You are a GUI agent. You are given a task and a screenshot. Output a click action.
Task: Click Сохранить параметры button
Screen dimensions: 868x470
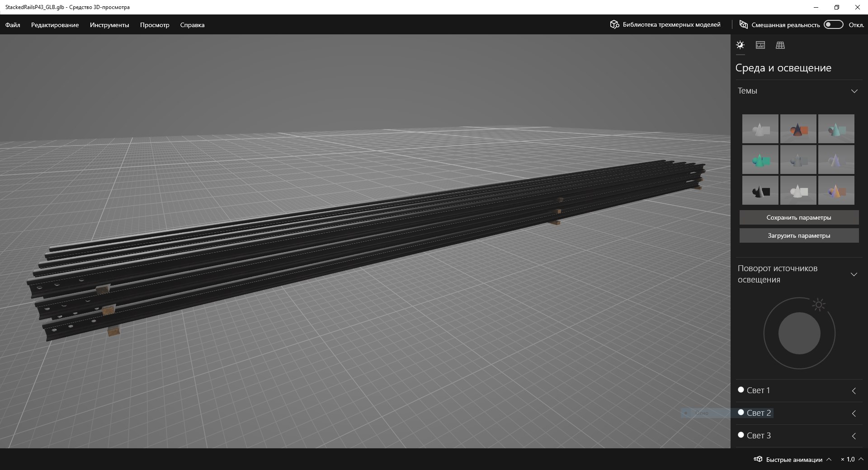799,217
